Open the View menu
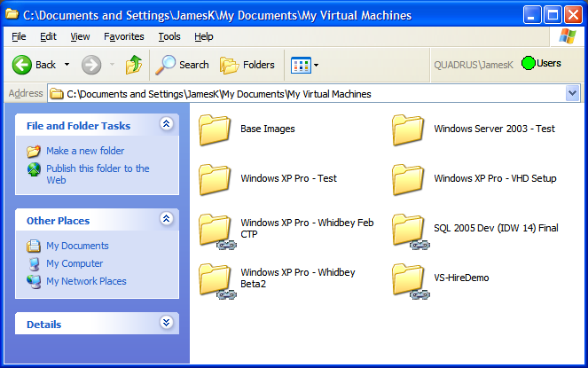Viewport: 588px width, 368px height. pyautogui.click(x=80, y=36)
